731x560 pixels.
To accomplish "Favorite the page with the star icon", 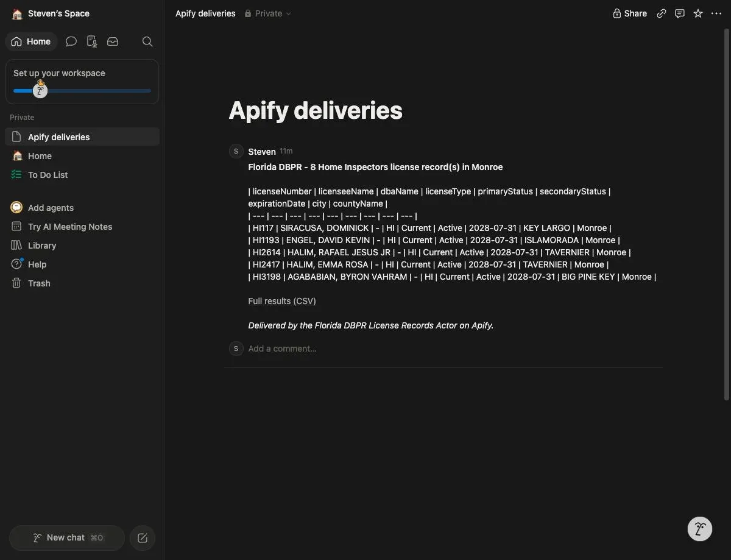I will [x=698, y=13].
